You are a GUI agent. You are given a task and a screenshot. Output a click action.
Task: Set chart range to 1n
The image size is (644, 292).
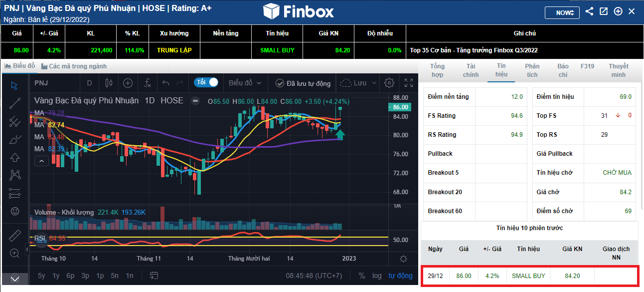point(130,276)
